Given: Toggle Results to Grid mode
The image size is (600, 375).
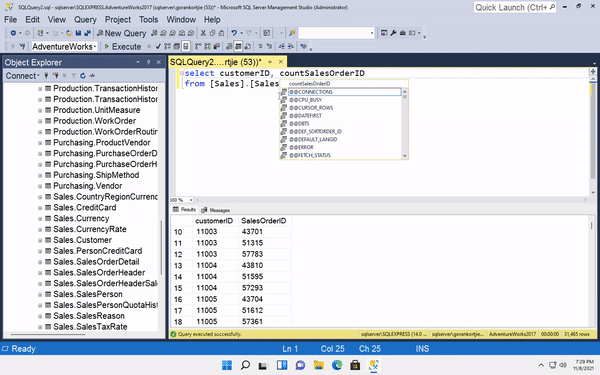Looking at the screenshot, I should 238,46.
